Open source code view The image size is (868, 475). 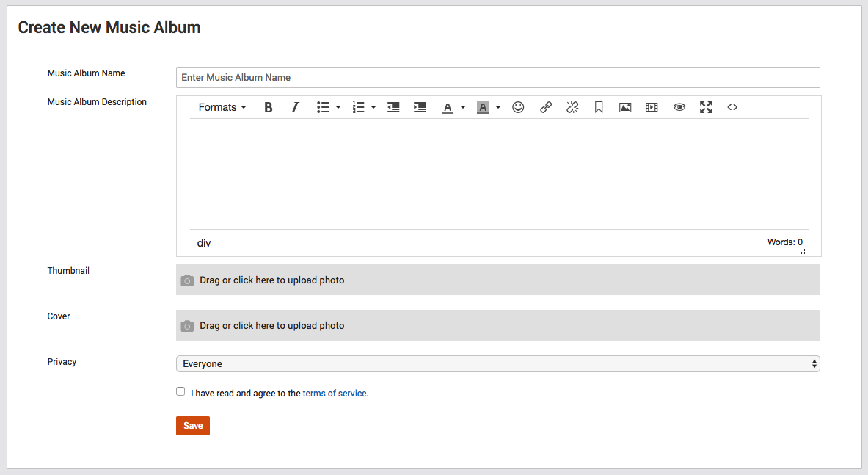[732, 107]
